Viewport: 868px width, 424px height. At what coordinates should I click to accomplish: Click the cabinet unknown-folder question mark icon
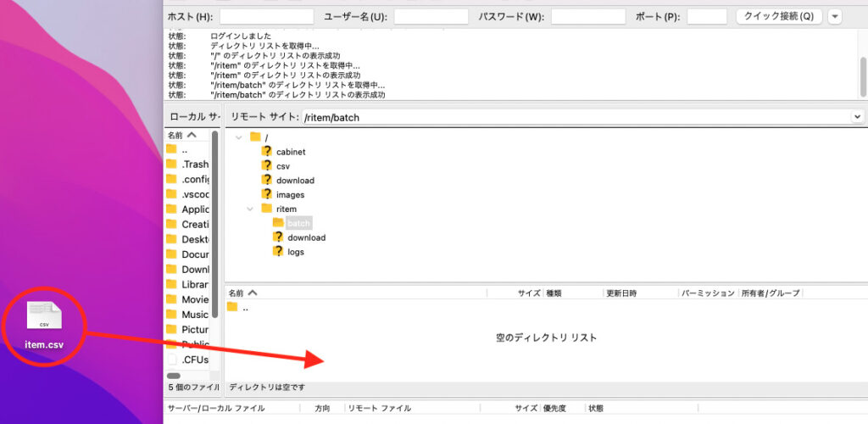click(x=267, y=151)
